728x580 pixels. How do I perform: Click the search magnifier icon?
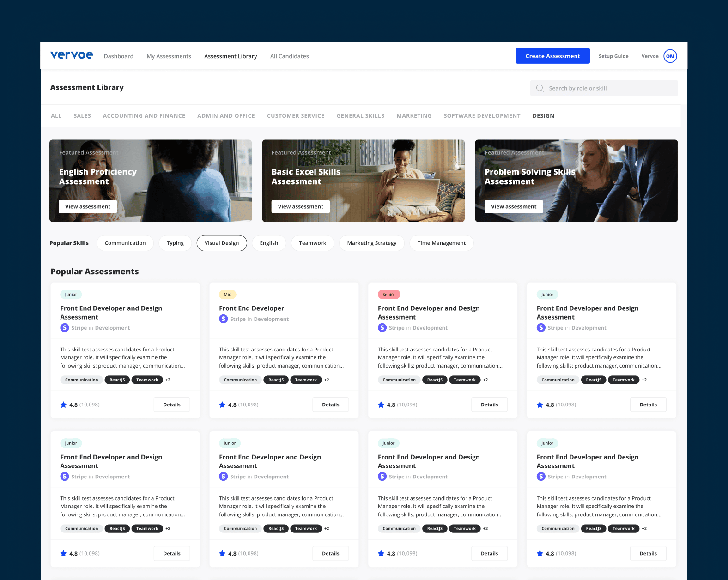[540, 88]
